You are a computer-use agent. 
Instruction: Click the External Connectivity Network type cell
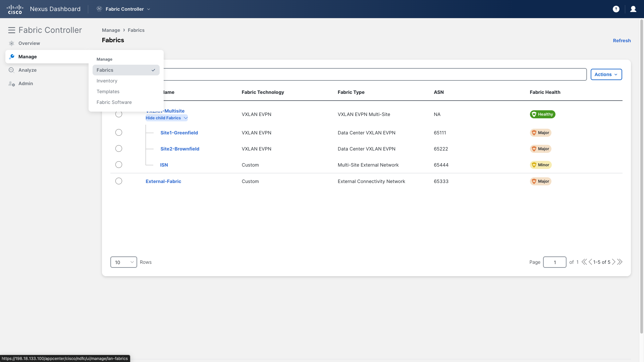pos(371,181)
